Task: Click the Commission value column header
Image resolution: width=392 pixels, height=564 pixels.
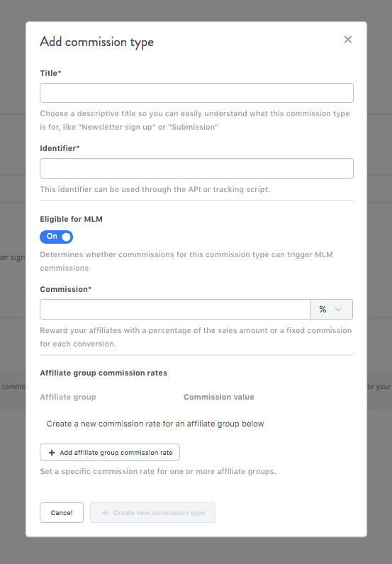Action: coord(219,397)
